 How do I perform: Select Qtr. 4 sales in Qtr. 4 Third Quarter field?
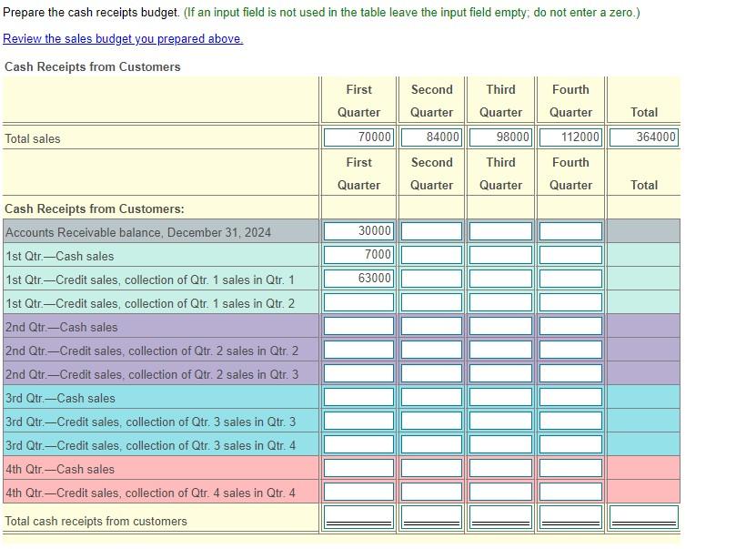pyautogui.click(x=500, y=492)
